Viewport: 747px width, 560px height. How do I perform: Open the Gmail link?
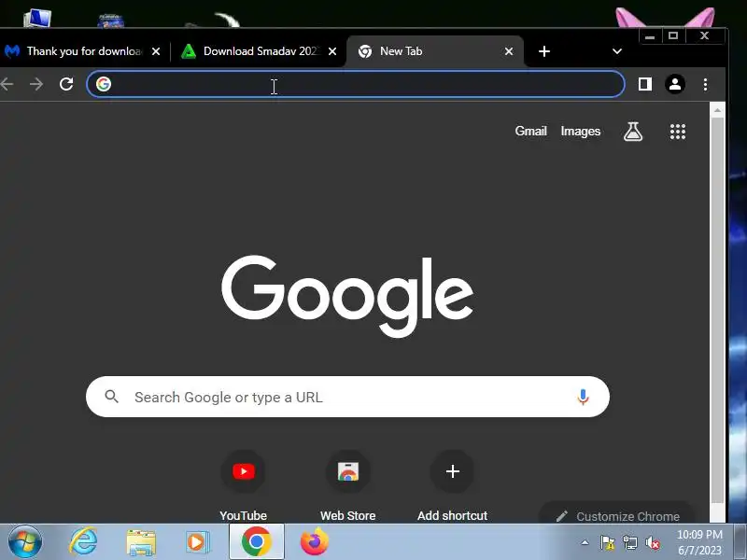click(x=530, y=131)
